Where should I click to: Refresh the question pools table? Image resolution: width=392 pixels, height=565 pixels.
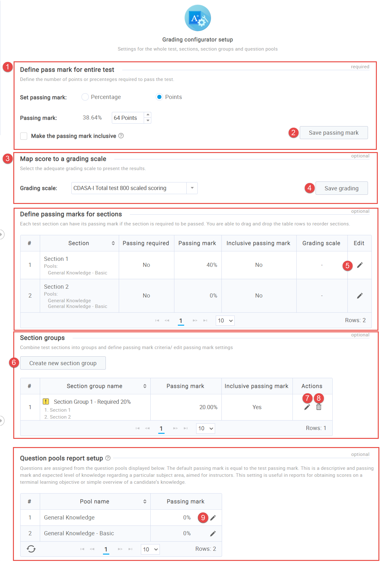31,549
